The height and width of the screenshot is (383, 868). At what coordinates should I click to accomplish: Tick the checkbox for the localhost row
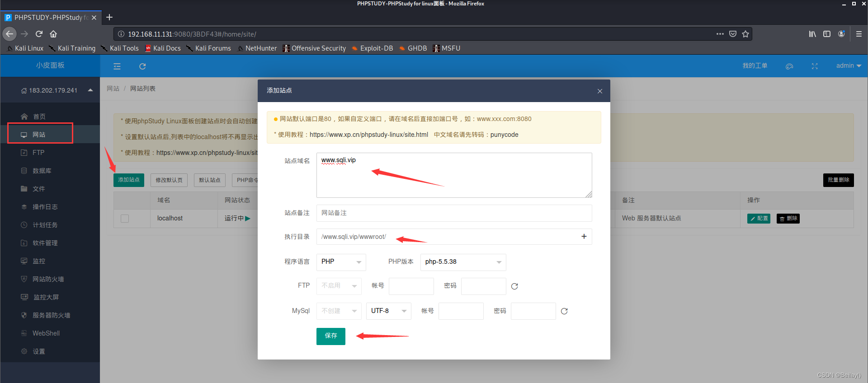click(x=125, y=219)
